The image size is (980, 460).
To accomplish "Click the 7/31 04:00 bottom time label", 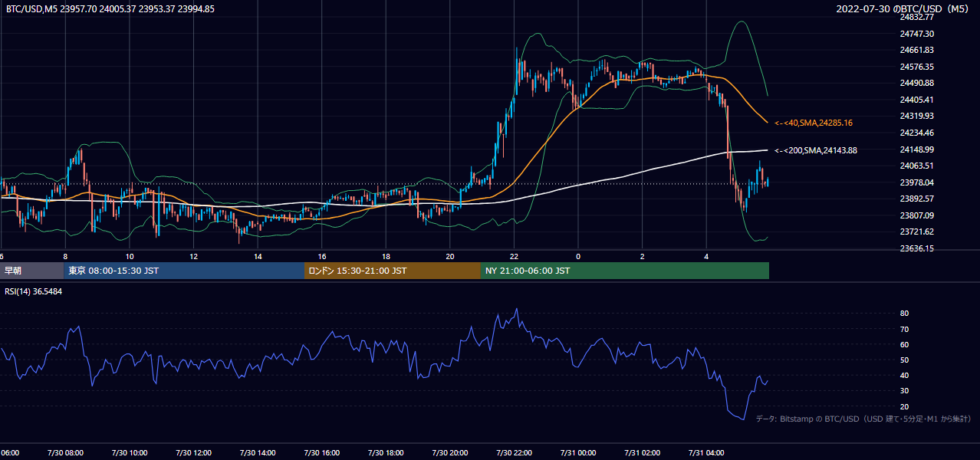I will point(706,453).
